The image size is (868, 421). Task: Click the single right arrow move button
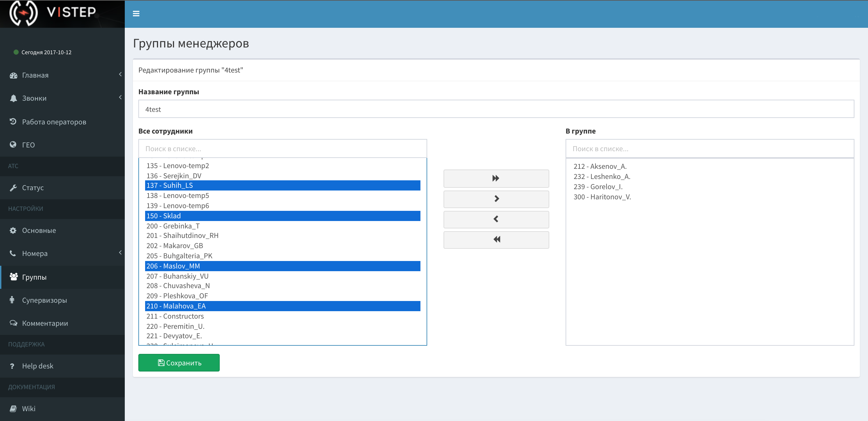click(x=496, y=199)
